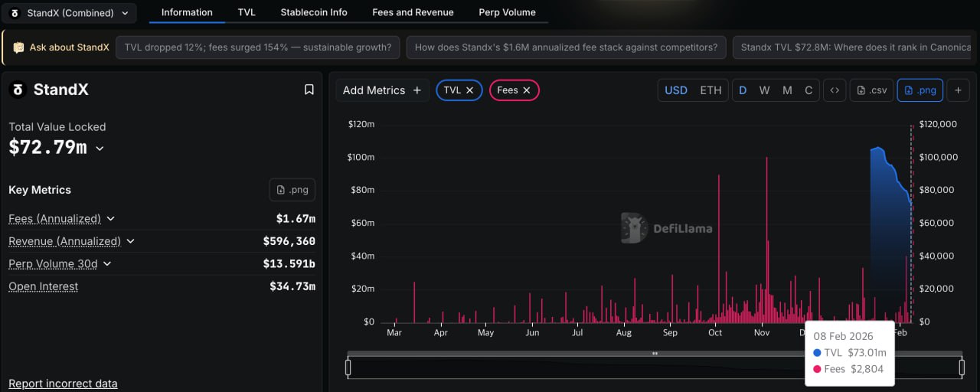Image resolution: width=980 pixels, height=392 pixels.
Task: Click the Report incorrect data link
Action: (x=63, y=384)
